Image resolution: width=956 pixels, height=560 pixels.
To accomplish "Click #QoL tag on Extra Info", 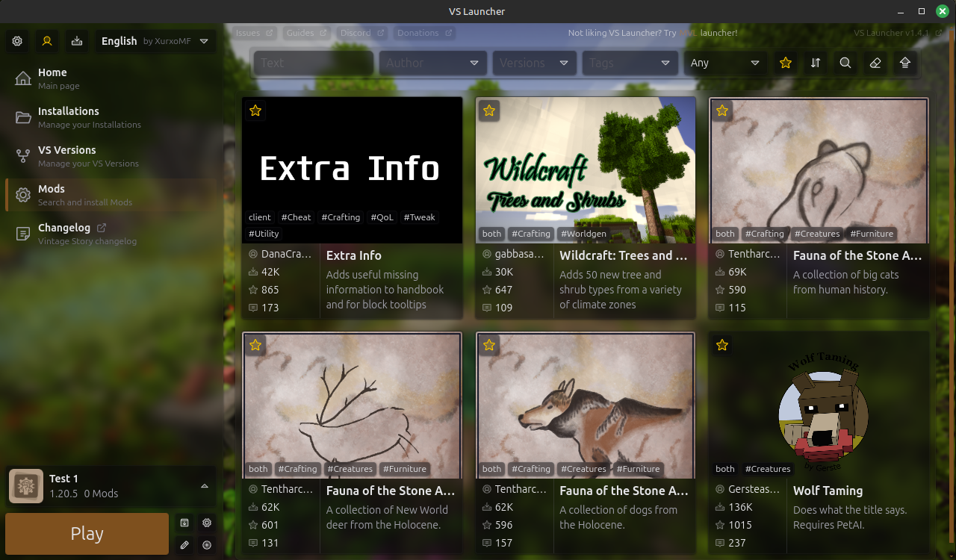I will (382, 217).
